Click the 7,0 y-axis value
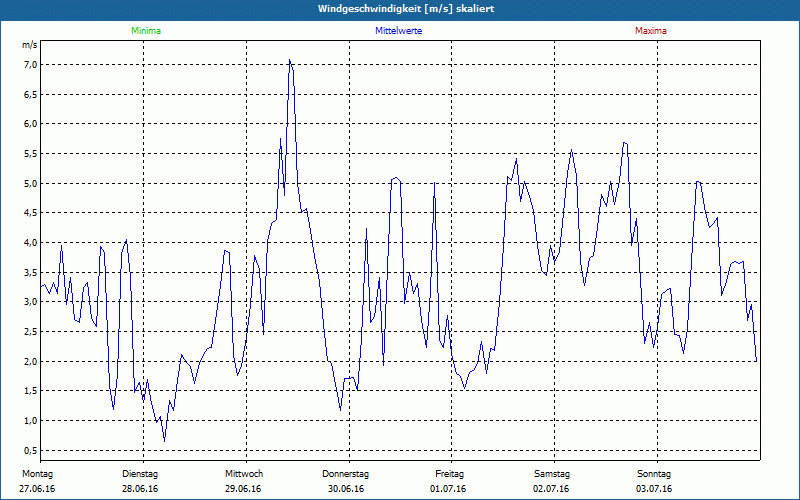Viewport: 800px width, 500px height. click(30, 64)
